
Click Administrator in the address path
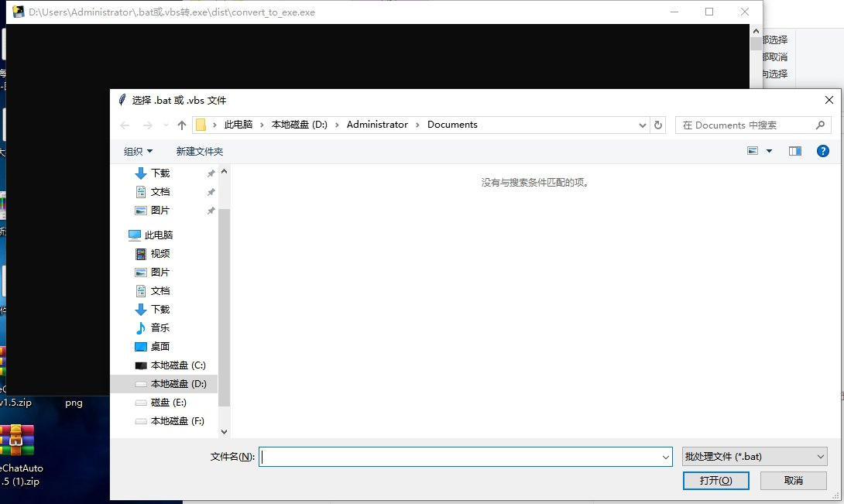pyautogui.click(x=377, y=125)
